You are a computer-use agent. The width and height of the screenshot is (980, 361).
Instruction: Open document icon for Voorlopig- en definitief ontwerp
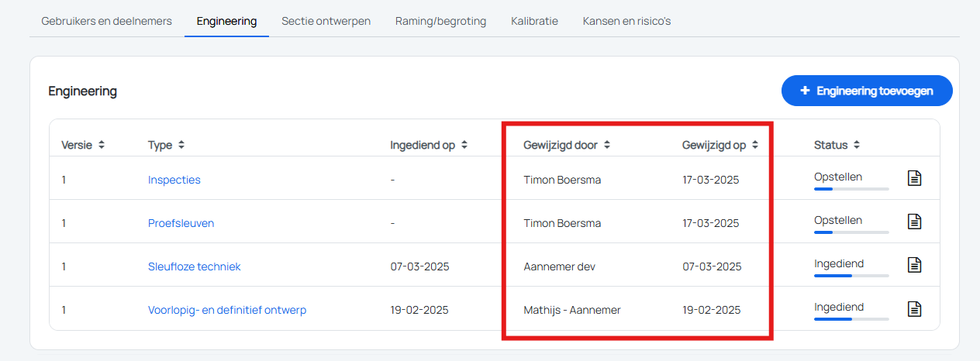tap(915, 308)
